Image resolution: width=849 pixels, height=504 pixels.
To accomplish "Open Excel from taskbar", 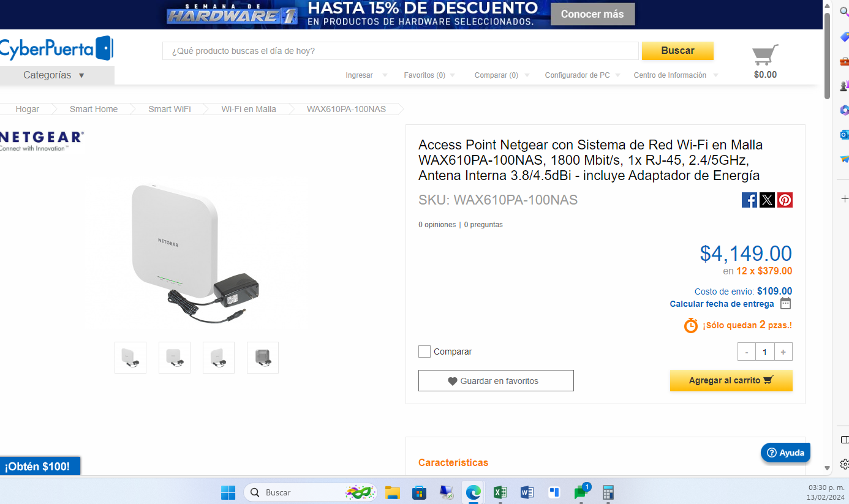I will [x=500, y=492].
